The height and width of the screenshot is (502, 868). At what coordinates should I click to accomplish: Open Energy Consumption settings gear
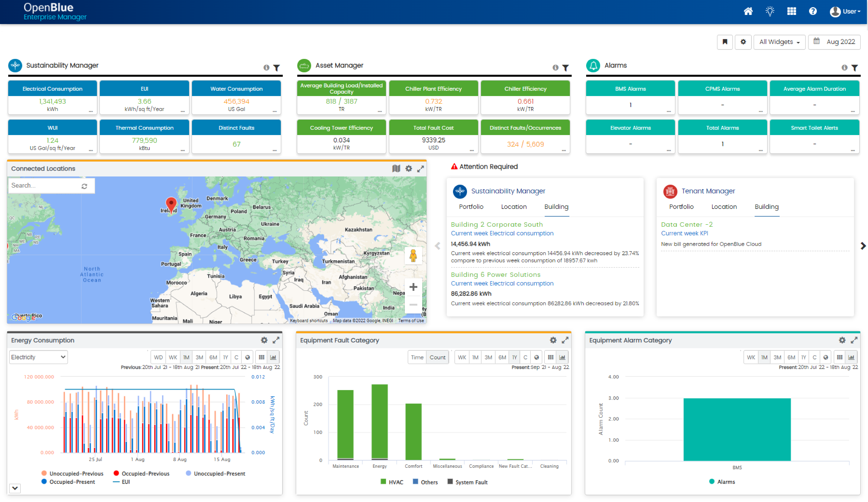(x=264, y=340)
